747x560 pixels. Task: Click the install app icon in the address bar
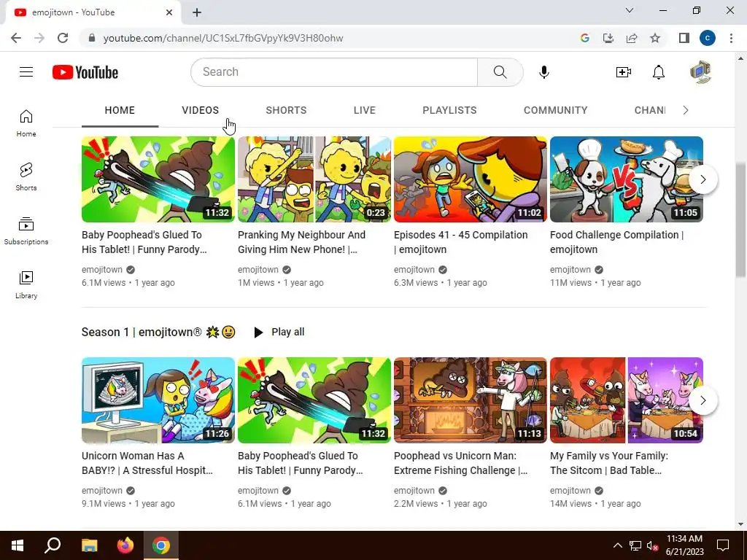(x=608, y=38)
